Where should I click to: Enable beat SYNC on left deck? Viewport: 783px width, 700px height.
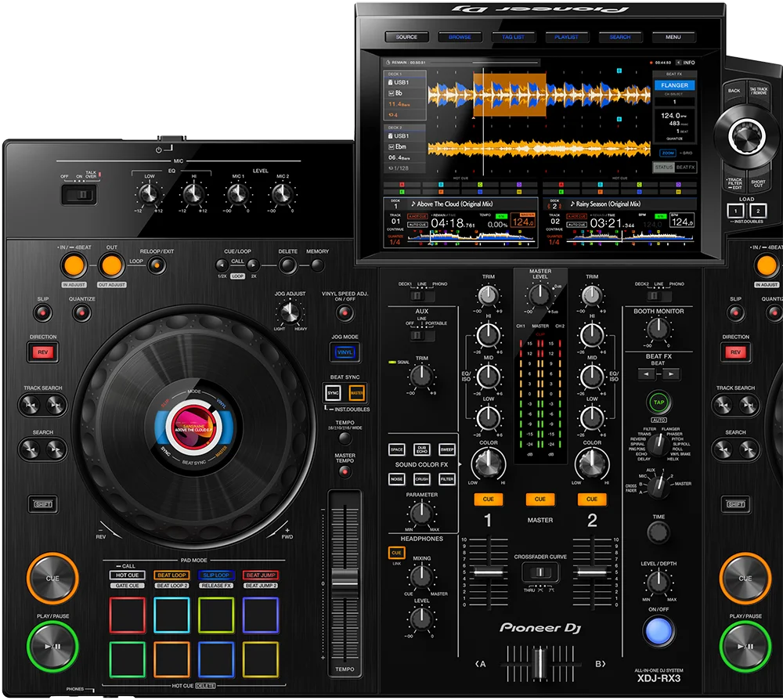click(x=333, y=393)
